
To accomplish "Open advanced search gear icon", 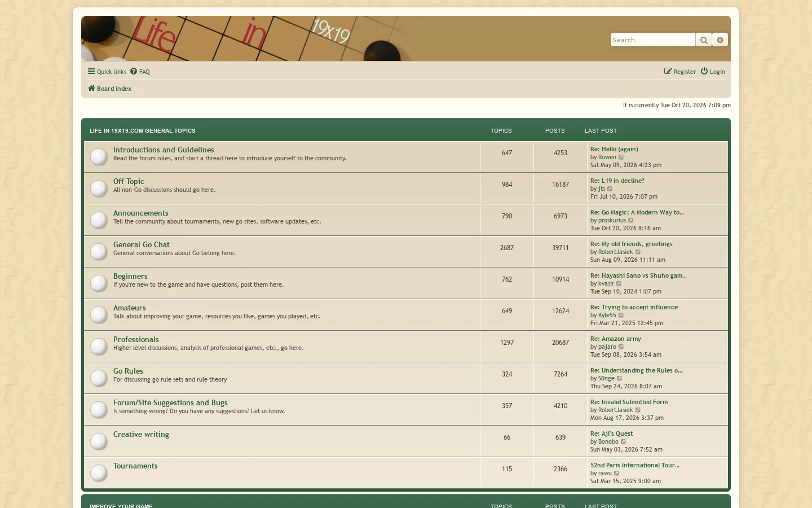I will [x=720, y=40].
